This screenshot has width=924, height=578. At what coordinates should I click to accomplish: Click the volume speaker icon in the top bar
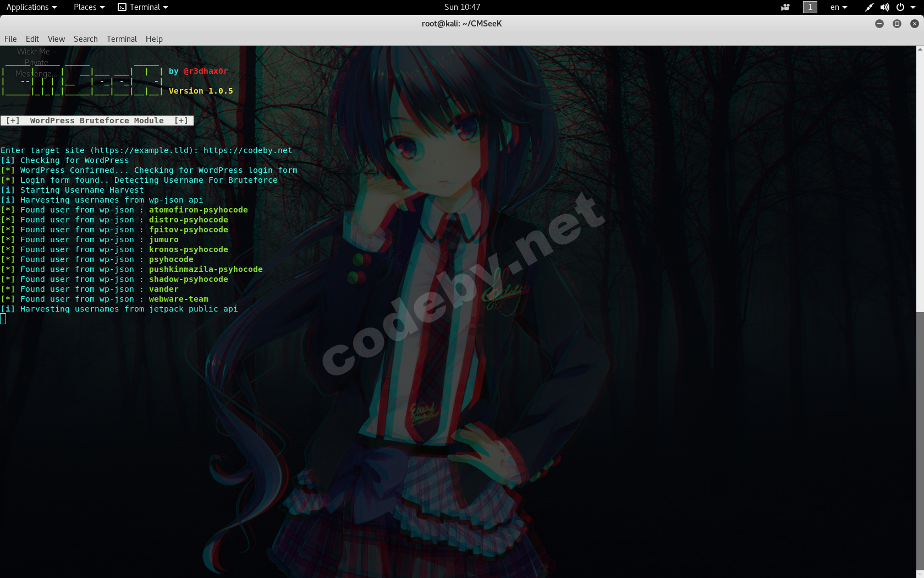point(884,7)
